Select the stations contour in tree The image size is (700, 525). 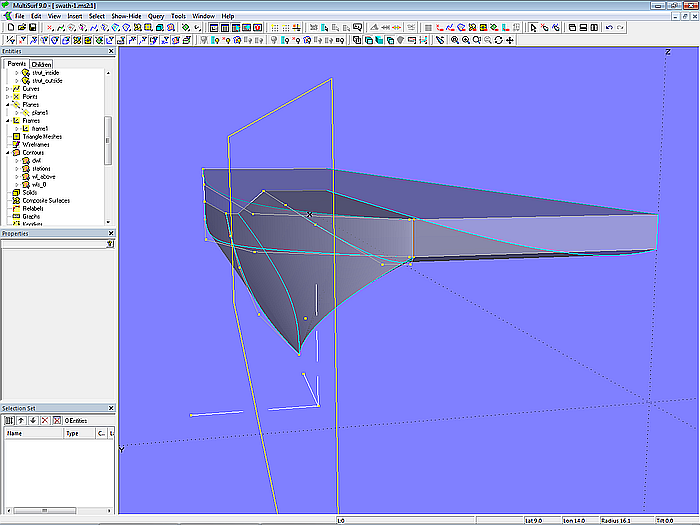pos(41,168)
